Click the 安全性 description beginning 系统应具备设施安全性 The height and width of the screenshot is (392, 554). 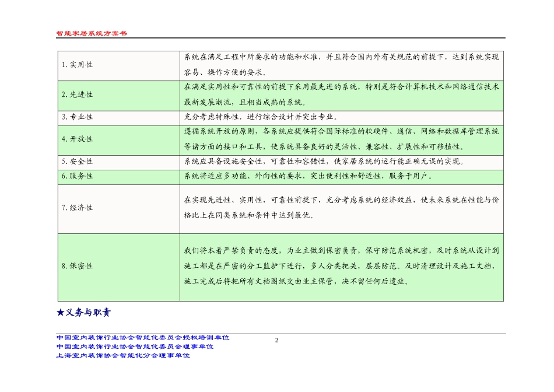pyautogui.click(x=324, y=162)
